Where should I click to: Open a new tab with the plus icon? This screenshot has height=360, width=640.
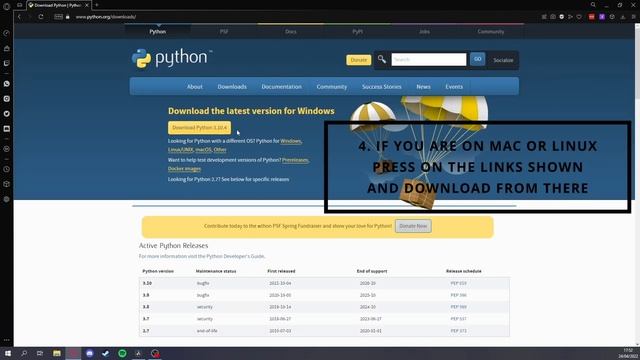click(97, 5)
